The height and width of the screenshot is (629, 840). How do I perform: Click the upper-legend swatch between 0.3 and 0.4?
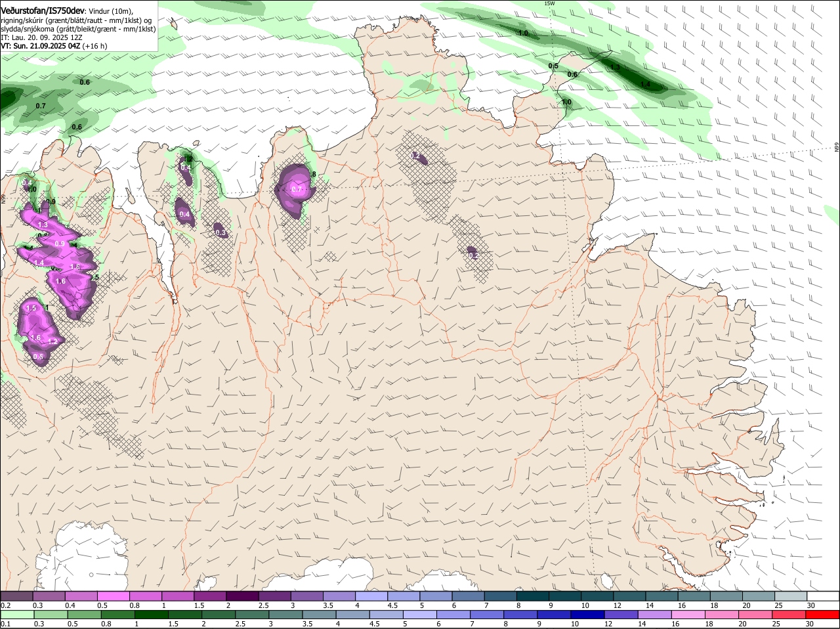pyautogui.click(x=49, y=596)
